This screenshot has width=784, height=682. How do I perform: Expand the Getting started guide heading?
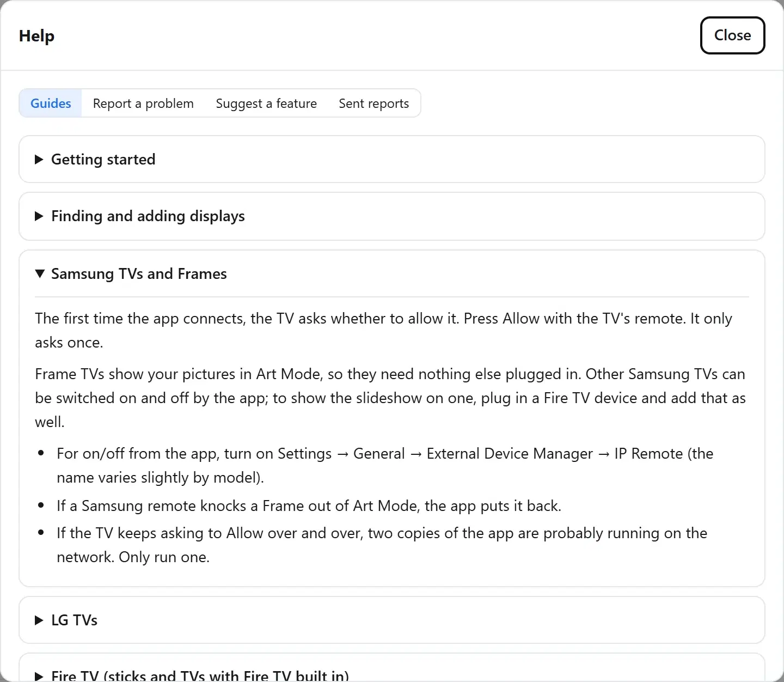103,160
